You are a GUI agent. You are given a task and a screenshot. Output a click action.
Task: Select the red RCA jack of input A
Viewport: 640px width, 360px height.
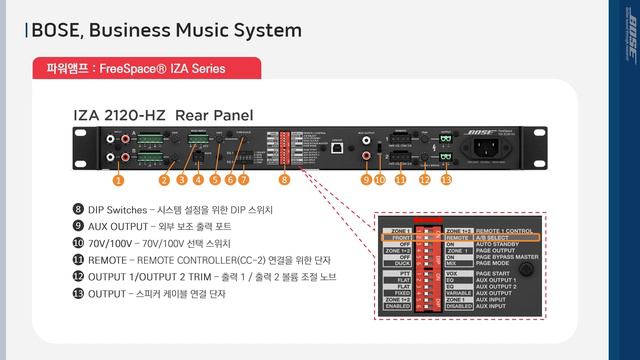point(125,139)
